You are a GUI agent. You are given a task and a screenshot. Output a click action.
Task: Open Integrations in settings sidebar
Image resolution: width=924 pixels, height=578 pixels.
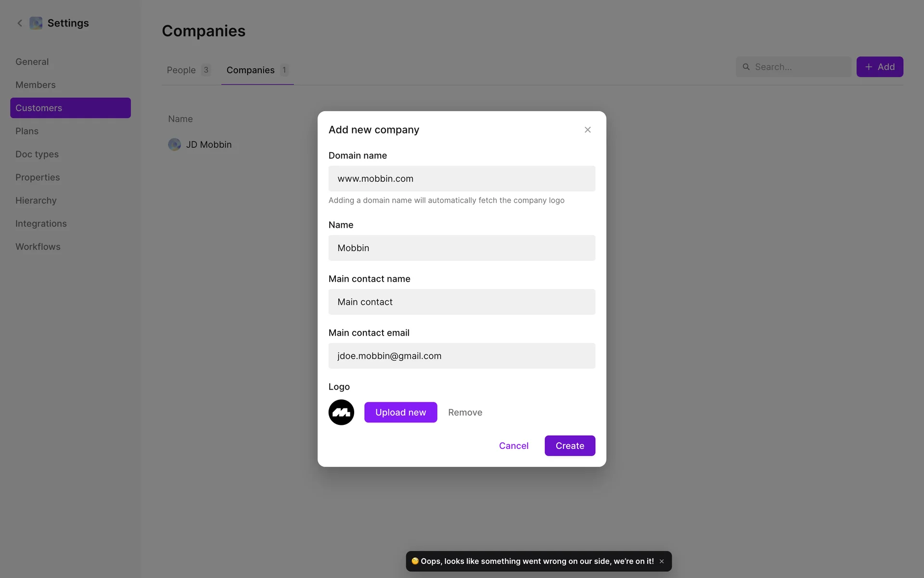point(41,223)
